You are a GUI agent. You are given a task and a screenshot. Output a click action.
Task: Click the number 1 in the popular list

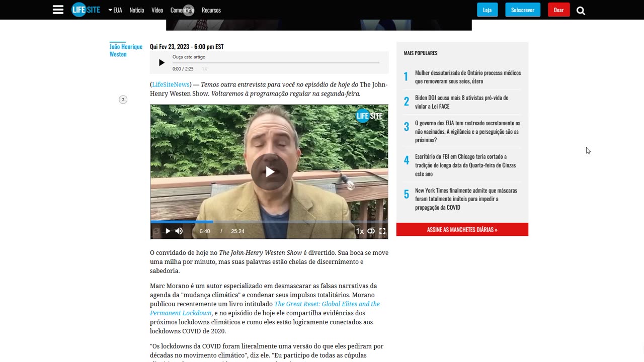tap(406, 77)
